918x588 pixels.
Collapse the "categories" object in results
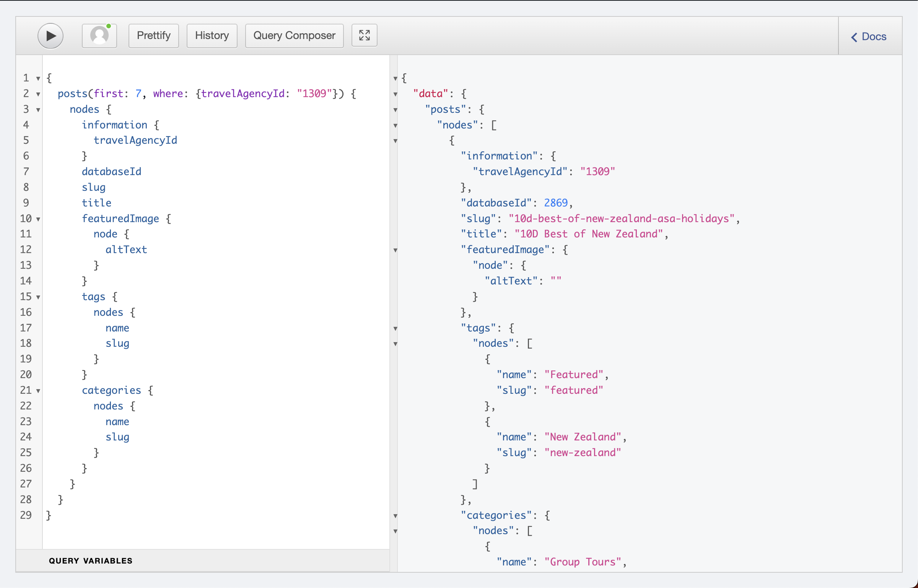point(396,516)
